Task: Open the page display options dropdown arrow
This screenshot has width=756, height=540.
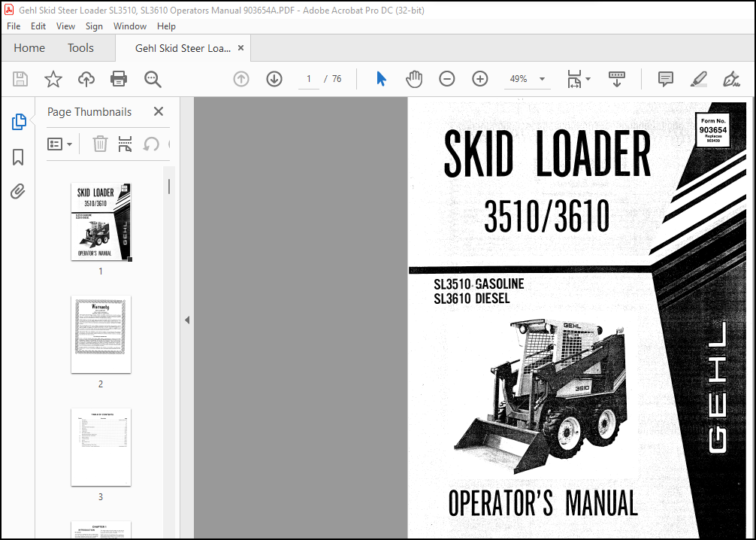Action: coord(588,79)
